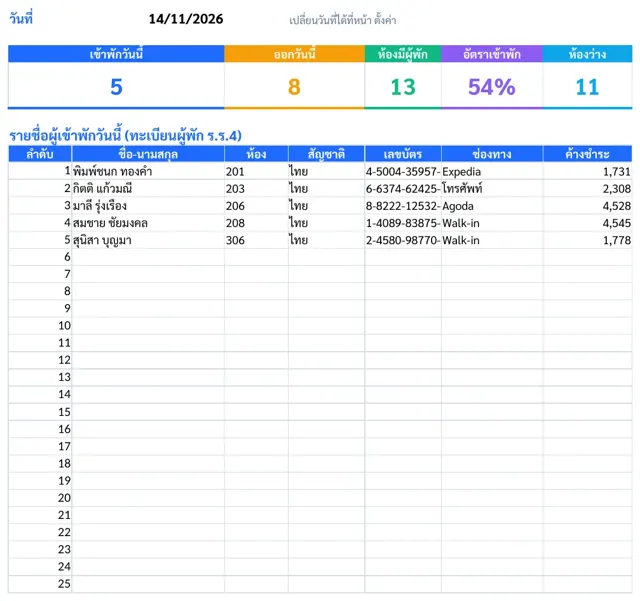Select the check-out count value 8
640x601 pixels.
[294, 87]
